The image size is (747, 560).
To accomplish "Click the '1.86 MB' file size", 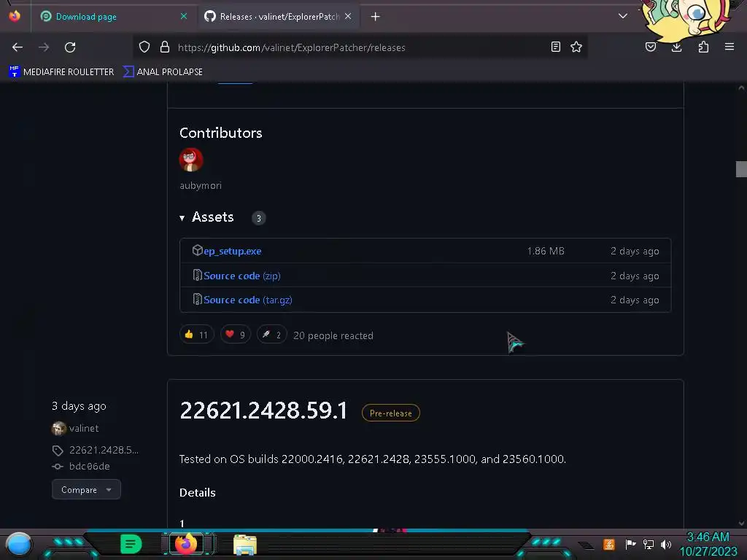I will (x=546, y=251).
